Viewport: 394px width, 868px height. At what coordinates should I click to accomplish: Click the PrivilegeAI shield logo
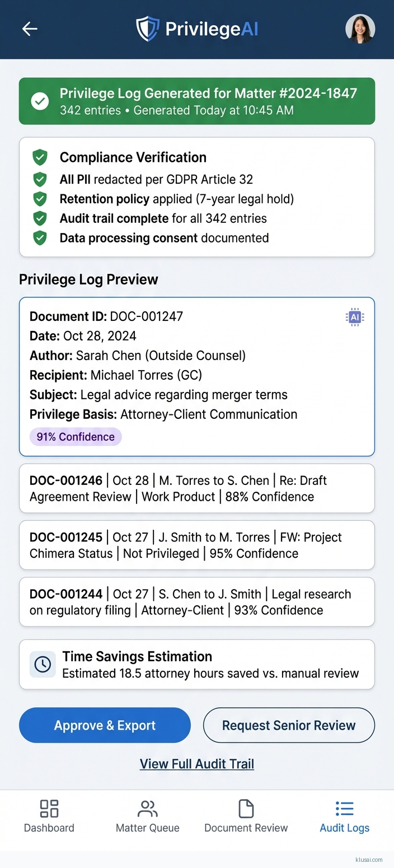coord(147,29)
